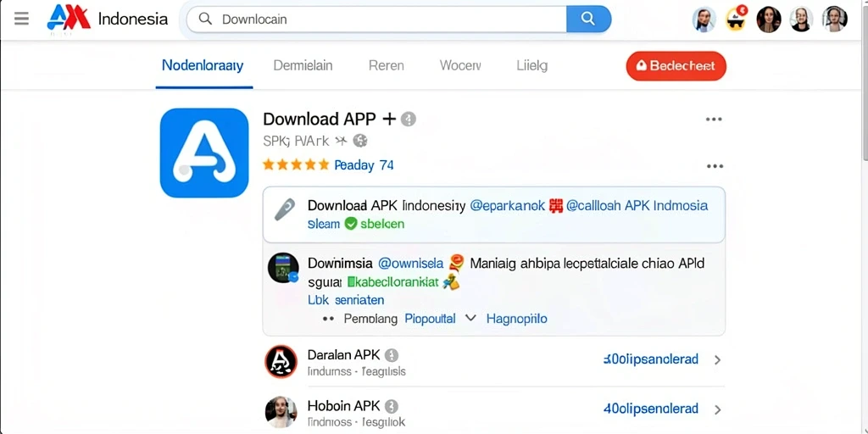
Task: Open the three-dots menu beside Peaday 74
Action: coord(715,166)
